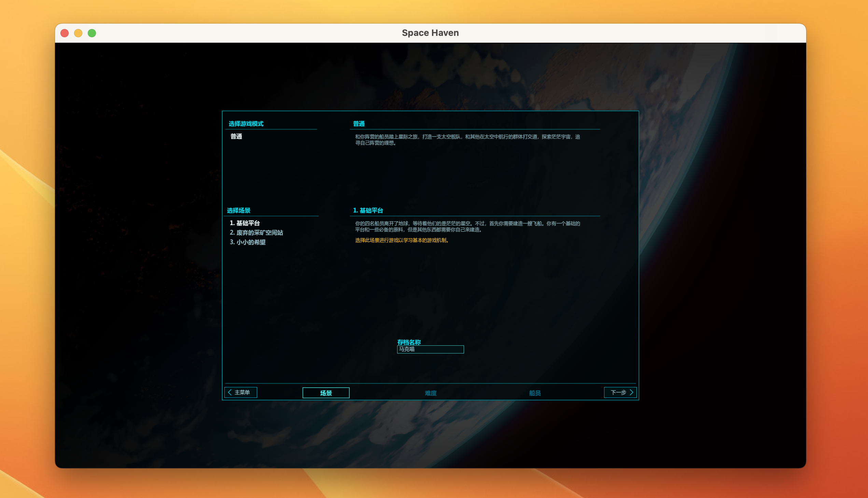Click the yellow tutorial hint text
Screen dimensions: 868x498
pyautogui.click(x=402, y=240)
